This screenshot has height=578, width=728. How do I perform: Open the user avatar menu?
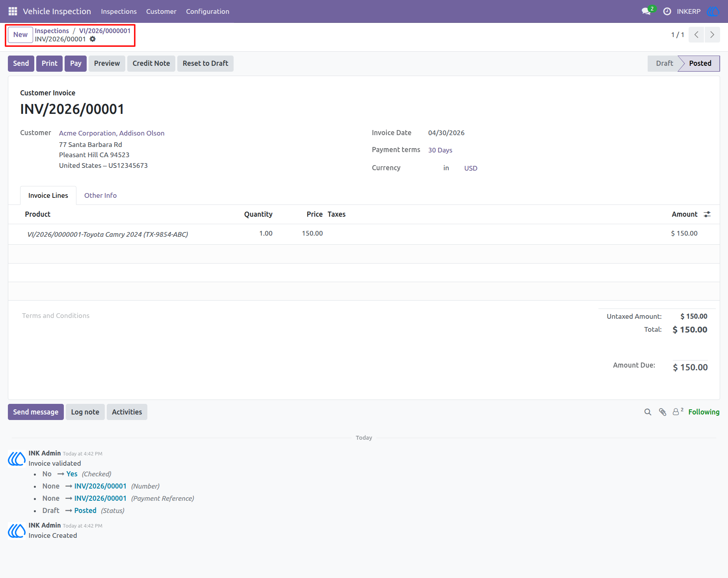coord(713,11)
